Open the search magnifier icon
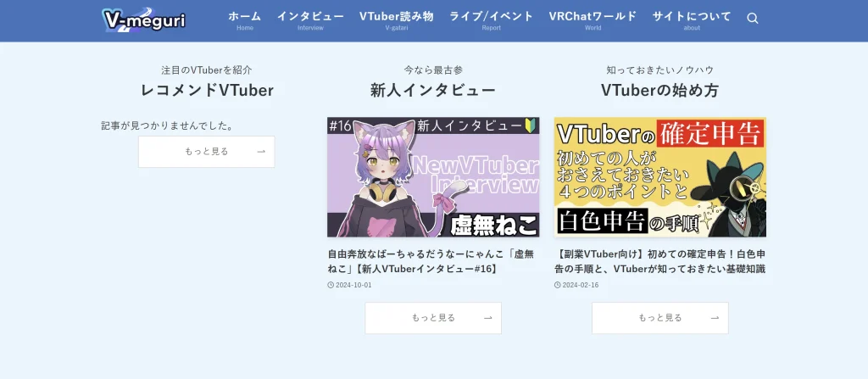This screenshot has height=379, width=868. (753, 19)
